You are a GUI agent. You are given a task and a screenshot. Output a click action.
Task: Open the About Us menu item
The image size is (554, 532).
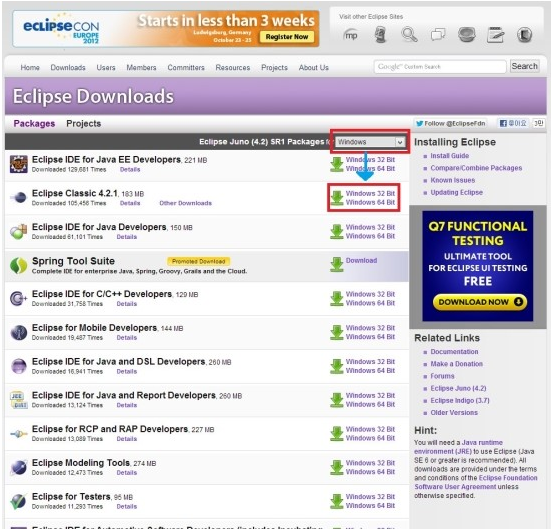(x=314, y=67)
